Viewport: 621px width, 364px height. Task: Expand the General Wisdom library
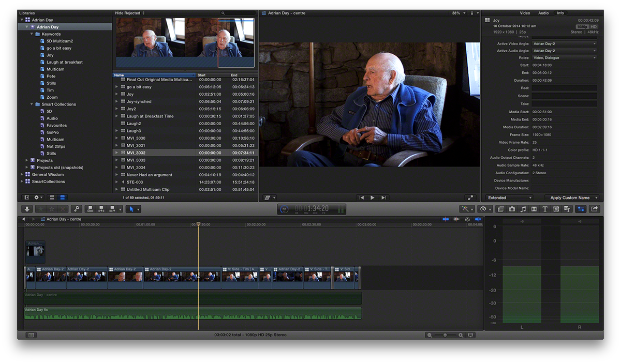[x=22, y=175]
